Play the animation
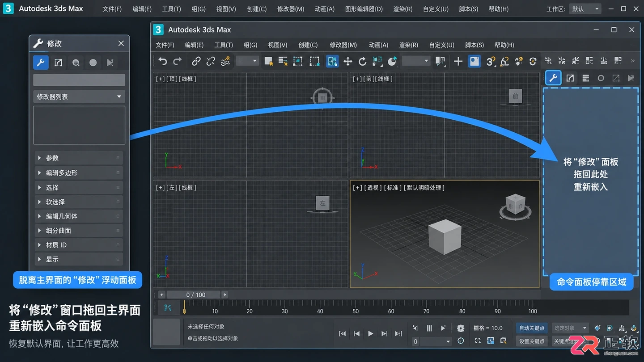 pyautogui.click(x=370, y=333)
